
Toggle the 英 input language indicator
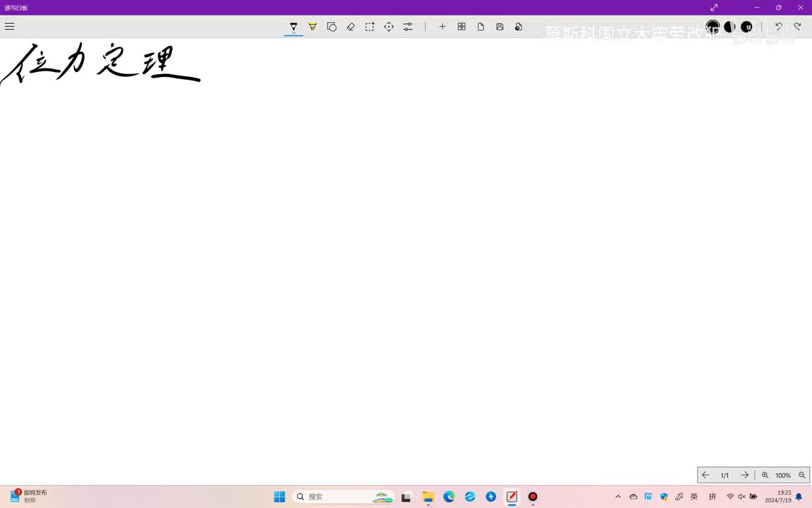coord(694,497)
